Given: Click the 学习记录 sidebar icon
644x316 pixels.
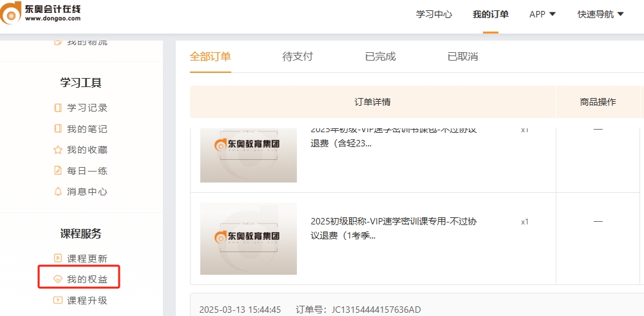Looking at the screenshot, I should [58, 108].
